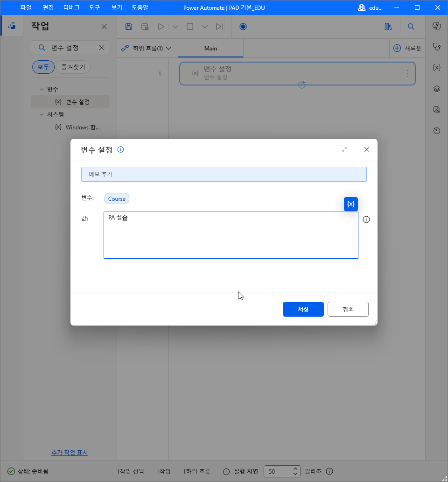Select the 변수 설정 action in the tree
448x482 pixels.
[70, 102]
